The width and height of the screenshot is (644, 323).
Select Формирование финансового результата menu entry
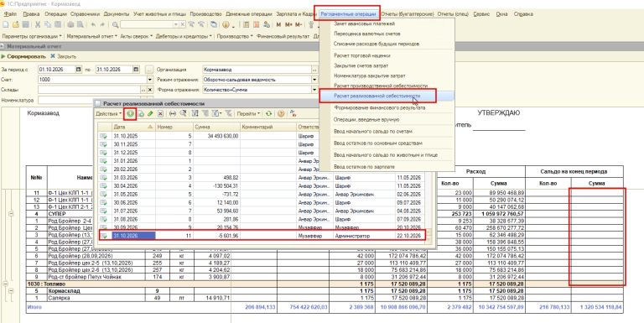(x=380, y=107)
